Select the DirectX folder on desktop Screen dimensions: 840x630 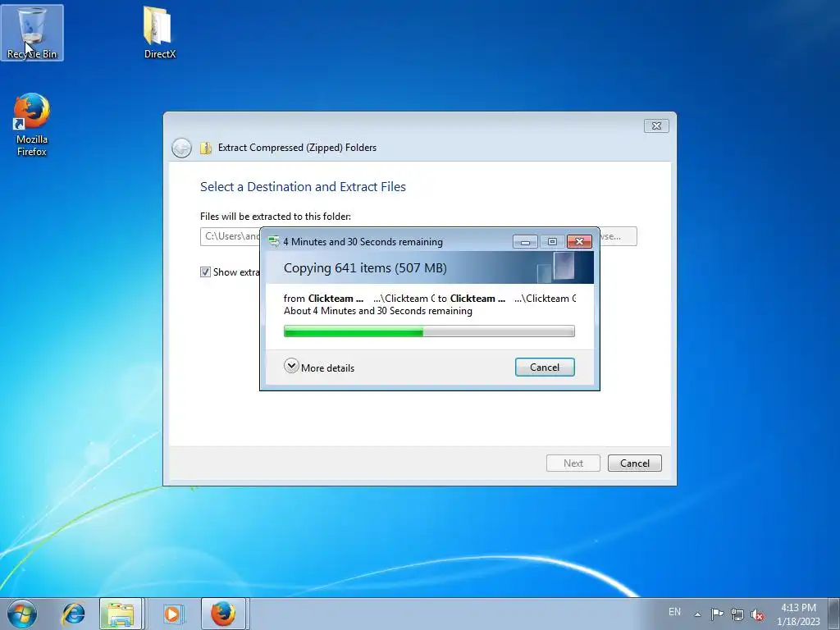(x=159, y=33)
